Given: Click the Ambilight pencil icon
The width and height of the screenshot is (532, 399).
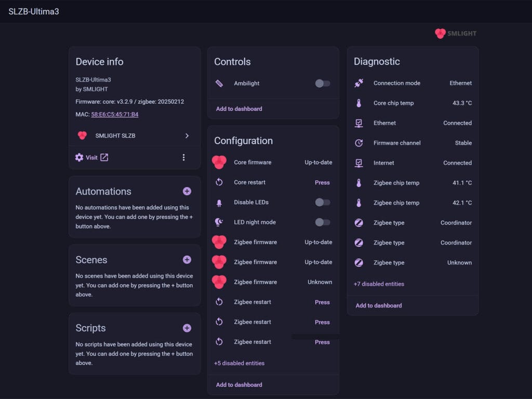Looking at the screenshot, I should click(x=219, y=83).
